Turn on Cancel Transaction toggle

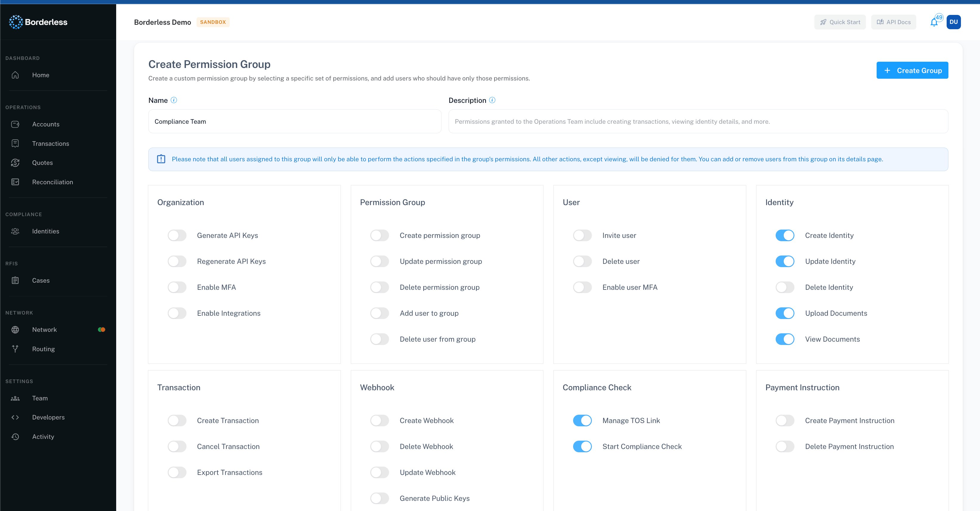click(177, 446)
